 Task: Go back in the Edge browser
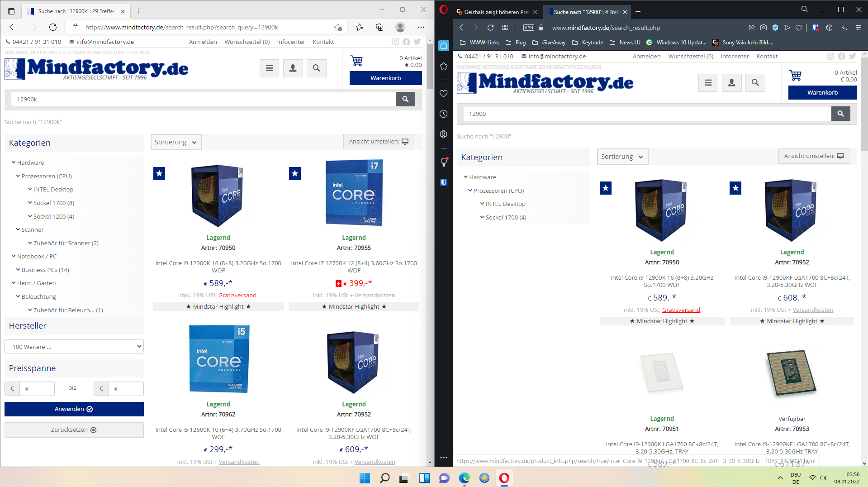click(13, 27)
